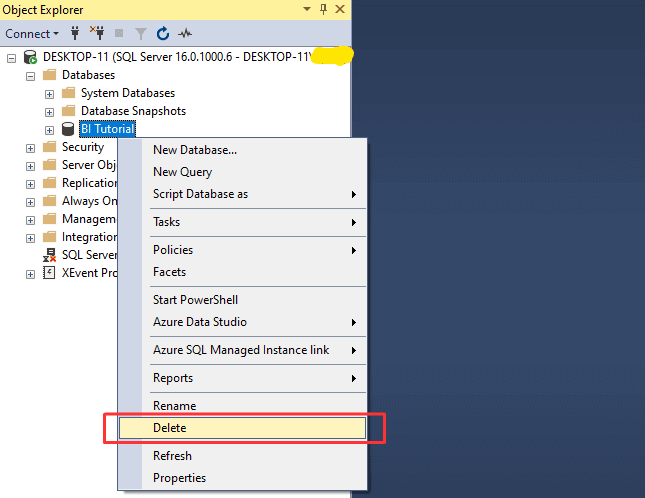Screen dimensions: 645x498
Task: Select Properties in context menu
Action: click(242, 478)
